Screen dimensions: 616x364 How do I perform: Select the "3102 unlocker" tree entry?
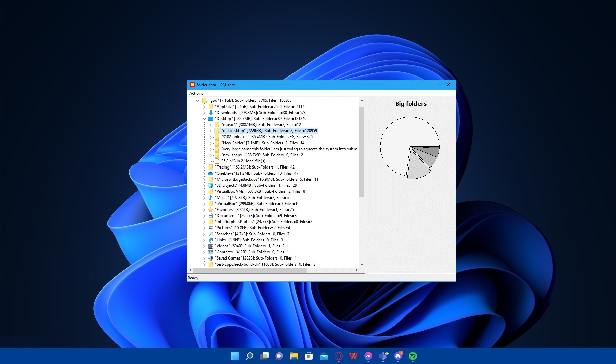pyautogui.click(x=267, y=137)
